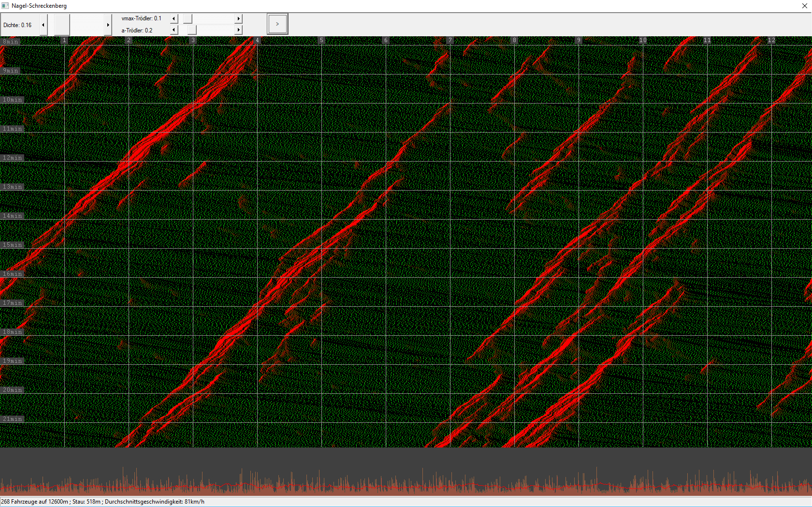Click the Dichte scrollbar left arrow

[43, 25]
